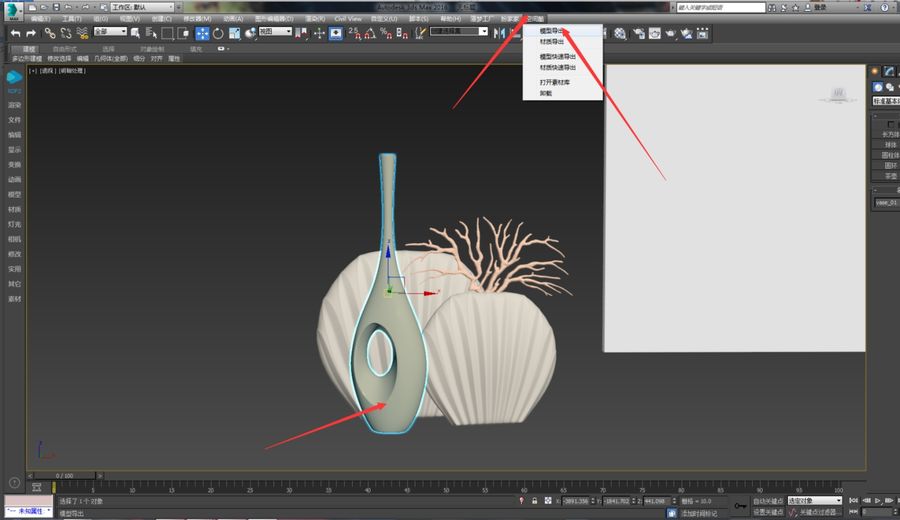Activate the Select and Rotate tool
This screenshot has height=520, width=900.
pos(218,33)
